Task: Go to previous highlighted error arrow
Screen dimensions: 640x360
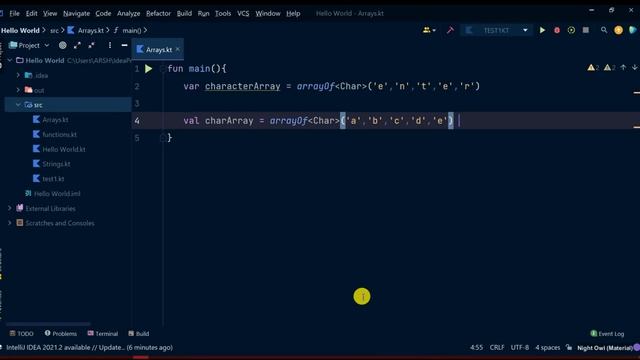Action: coord(623,67)
